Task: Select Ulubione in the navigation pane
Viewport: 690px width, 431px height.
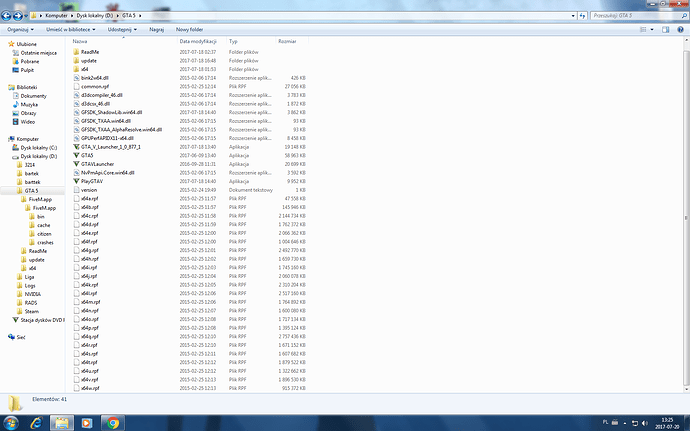Action: pos(26,44)
